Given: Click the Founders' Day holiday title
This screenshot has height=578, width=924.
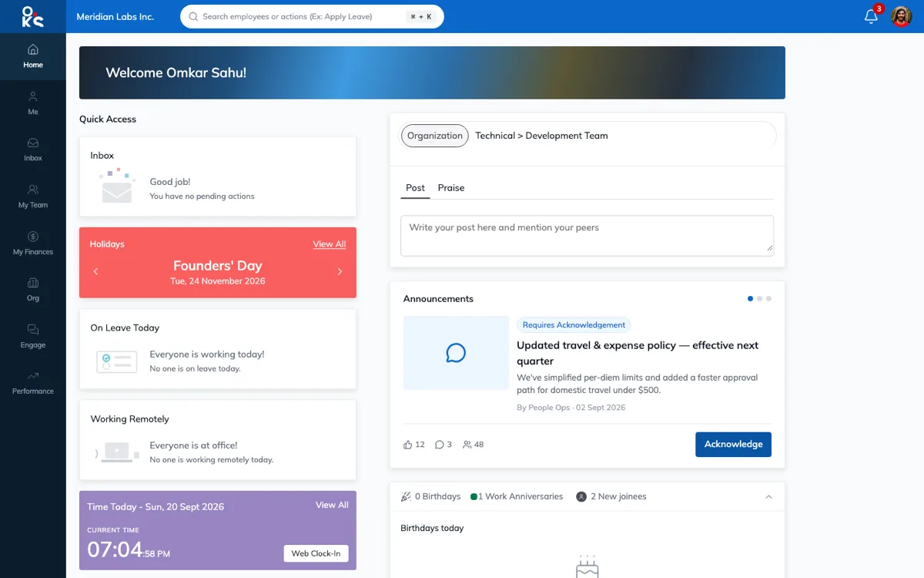Looking at the screenshot, I should click(x=218, y=266).
